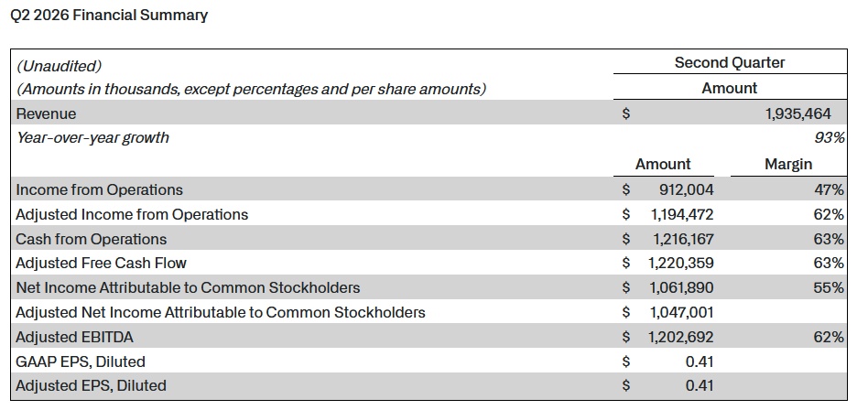This screenshot has height=410, width=868.
Task: Select the Year-over-year growth 93% value
Action: 829,138
